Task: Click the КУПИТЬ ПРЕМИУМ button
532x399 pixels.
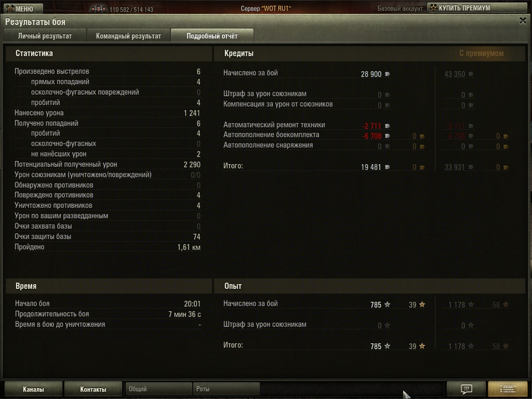Action: (477, 8)
